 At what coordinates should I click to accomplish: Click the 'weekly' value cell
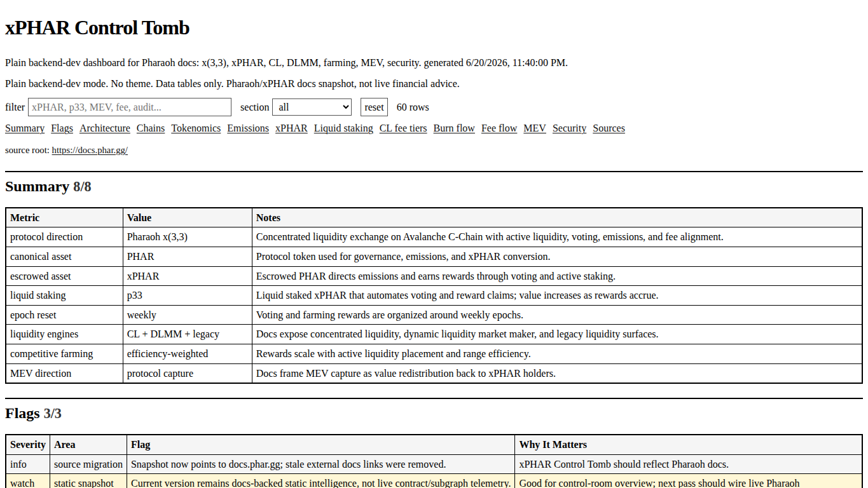(188, 315)
